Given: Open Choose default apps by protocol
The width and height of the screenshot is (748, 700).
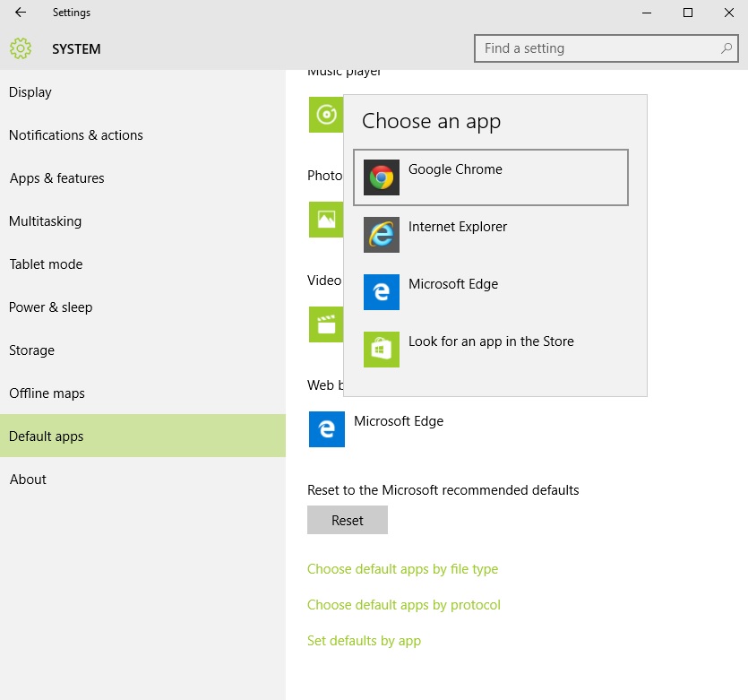Looking at the screenshot, I should click(x=404, y=605).
